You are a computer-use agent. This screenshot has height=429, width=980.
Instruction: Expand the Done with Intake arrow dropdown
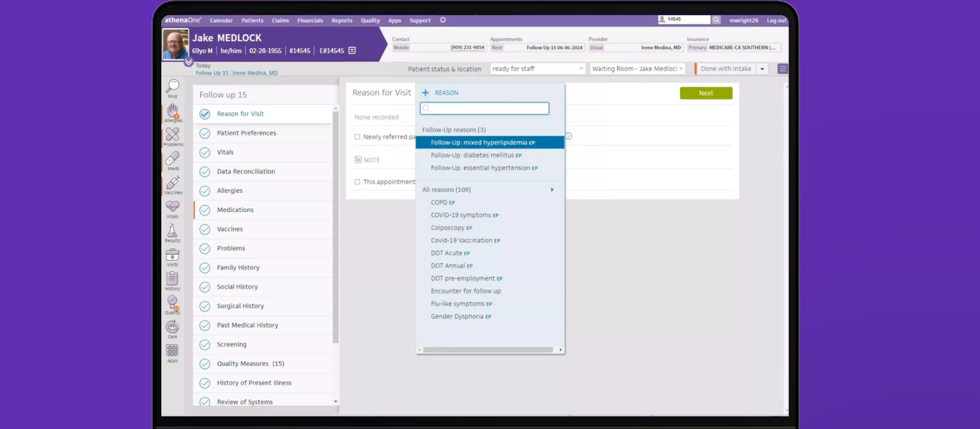pos(762,69)
